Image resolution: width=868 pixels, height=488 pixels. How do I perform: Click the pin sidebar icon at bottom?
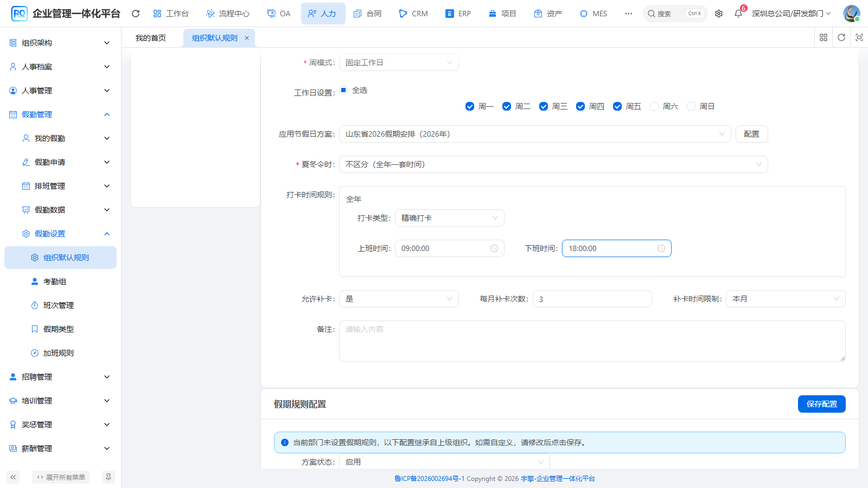point(108,477)
